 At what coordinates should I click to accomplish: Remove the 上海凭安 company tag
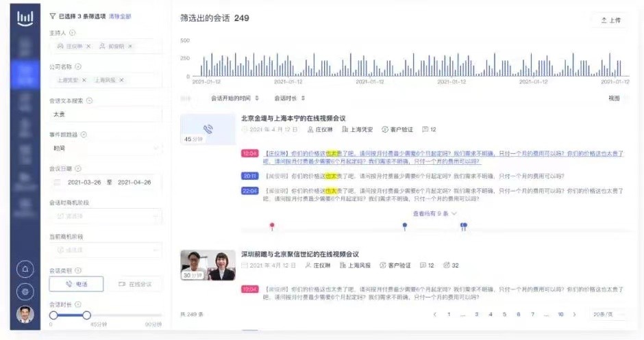pyautogui.click(x=84, y=80)
